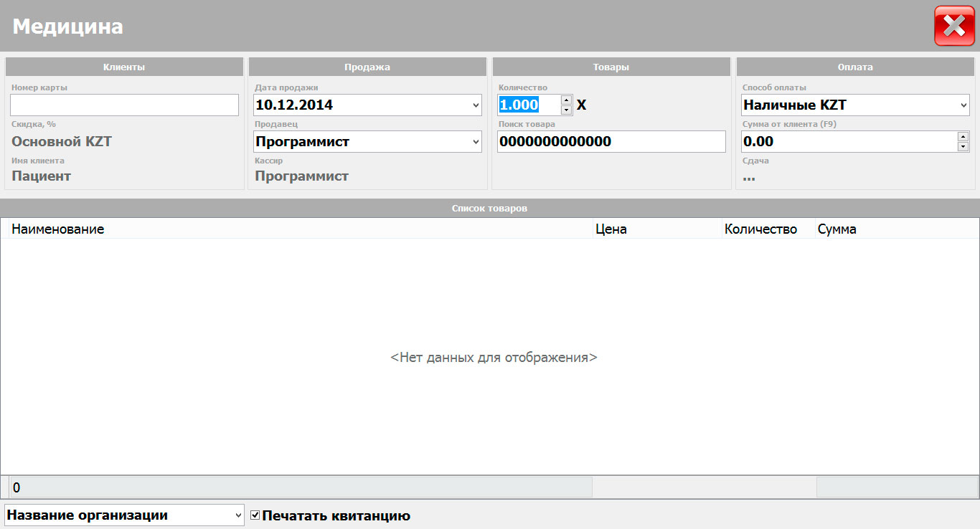Click the Клиенты panel header

pyautogui.click(x=124, y=67)
